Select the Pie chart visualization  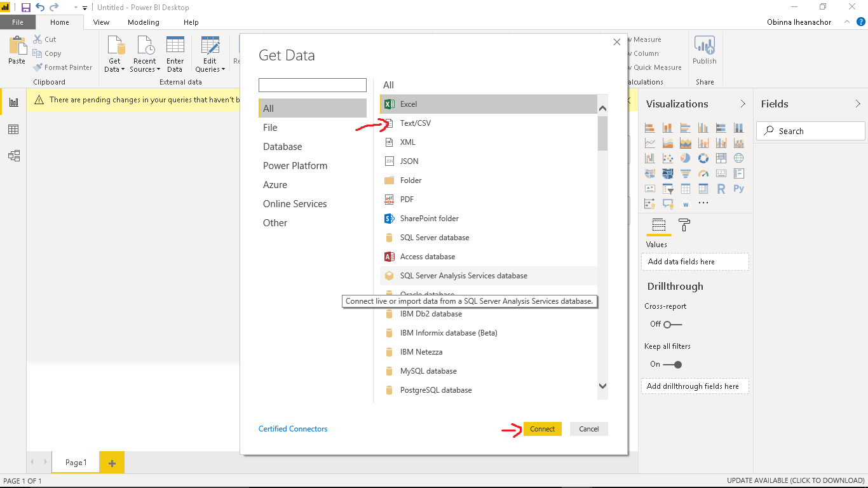(x=685, y=158)
